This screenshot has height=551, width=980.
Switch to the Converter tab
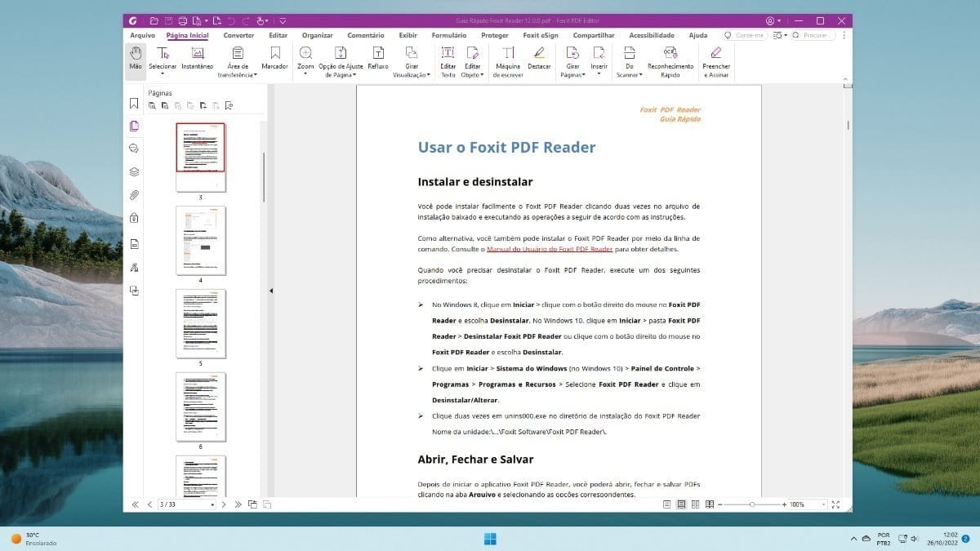238,35
